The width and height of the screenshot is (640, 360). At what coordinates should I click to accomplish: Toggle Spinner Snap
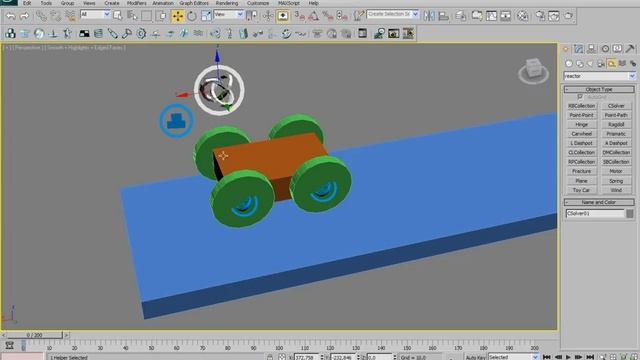pos(342,16)
